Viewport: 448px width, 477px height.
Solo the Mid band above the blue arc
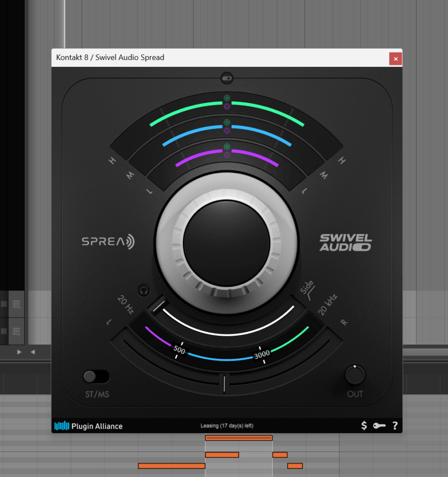(x=227, y=122)
